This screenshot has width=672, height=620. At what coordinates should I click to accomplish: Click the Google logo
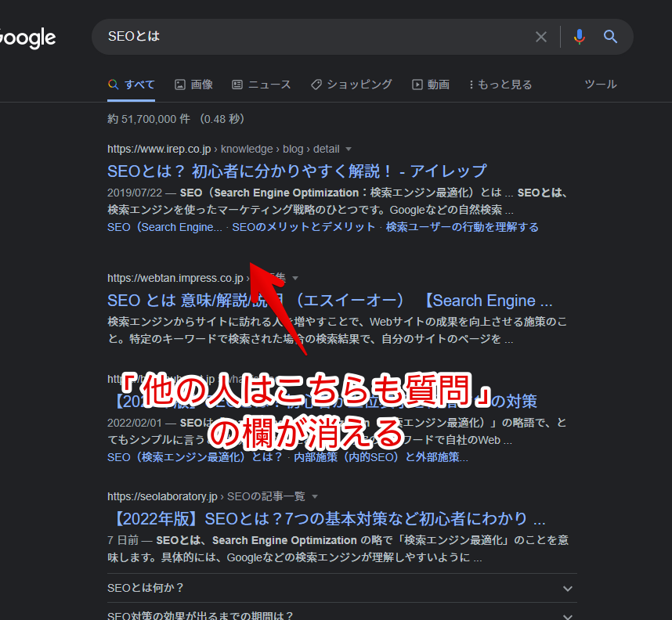click(x=27, y=38)
